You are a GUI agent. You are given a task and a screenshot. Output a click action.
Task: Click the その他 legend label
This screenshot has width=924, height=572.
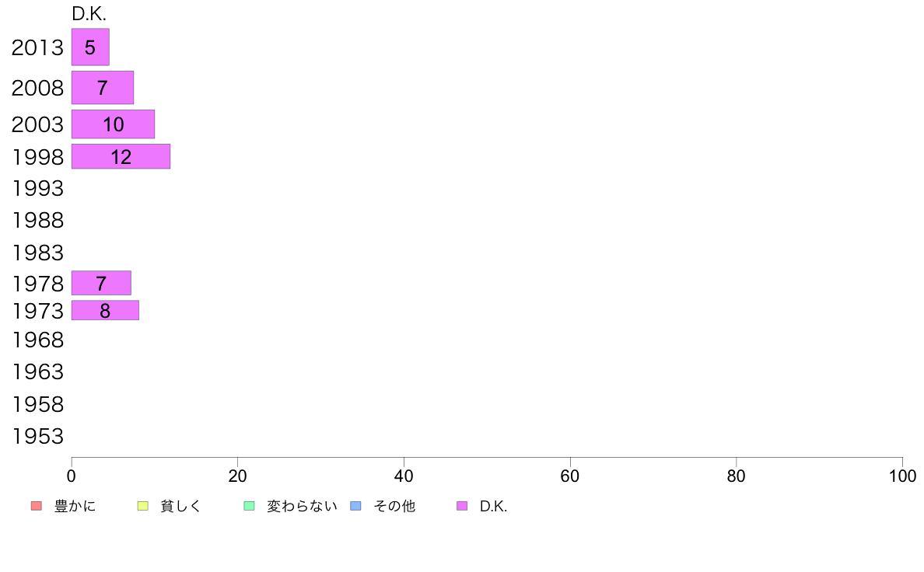click(394, 506)
